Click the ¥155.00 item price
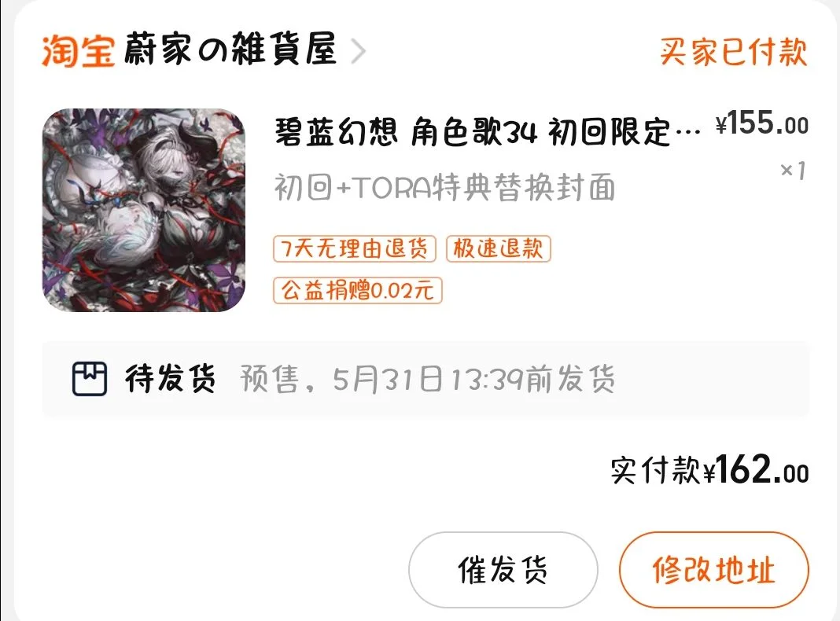The width and height of the screenshot is (840, 621). coord(762,123)
